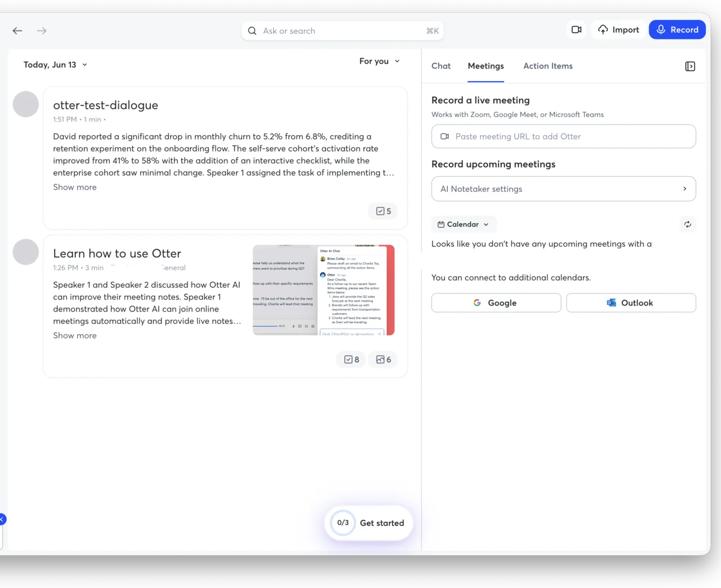This screenshot has height=588, width=721.
Task: Switch to the Meetings tab
Action: (x=486, y=66)
